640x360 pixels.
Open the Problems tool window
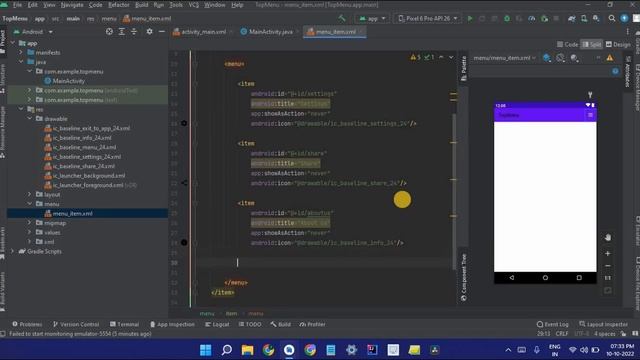pos(27,324)
